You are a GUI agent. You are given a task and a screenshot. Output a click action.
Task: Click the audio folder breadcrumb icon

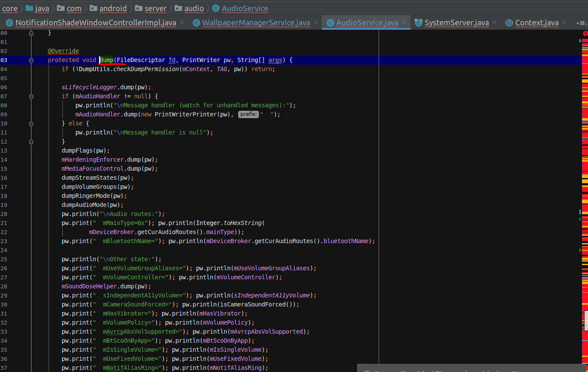coord(178,8)
